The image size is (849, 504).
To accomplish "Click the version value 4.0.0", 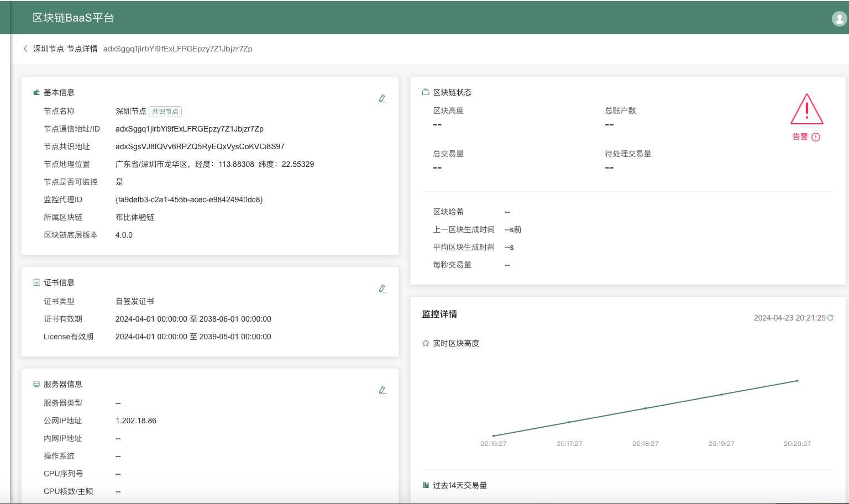I will [x=124, y=235].
